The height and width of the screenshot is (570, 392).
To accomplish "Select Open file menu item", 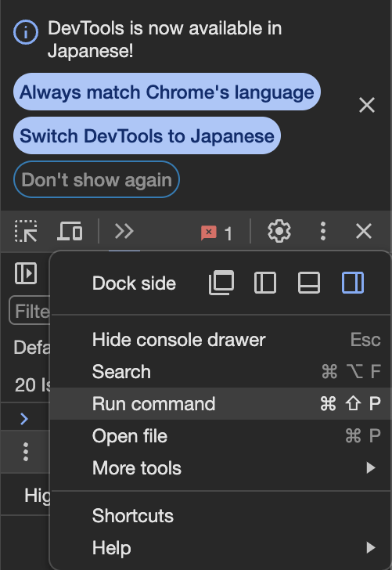I will [x=221, y=435].
